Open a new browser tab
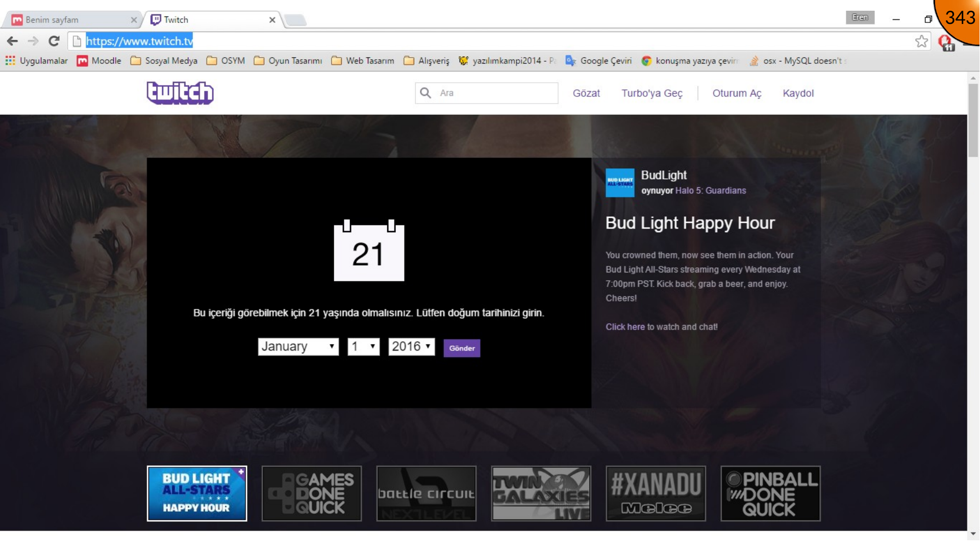The image size is (980, 551). pos(296,20)
